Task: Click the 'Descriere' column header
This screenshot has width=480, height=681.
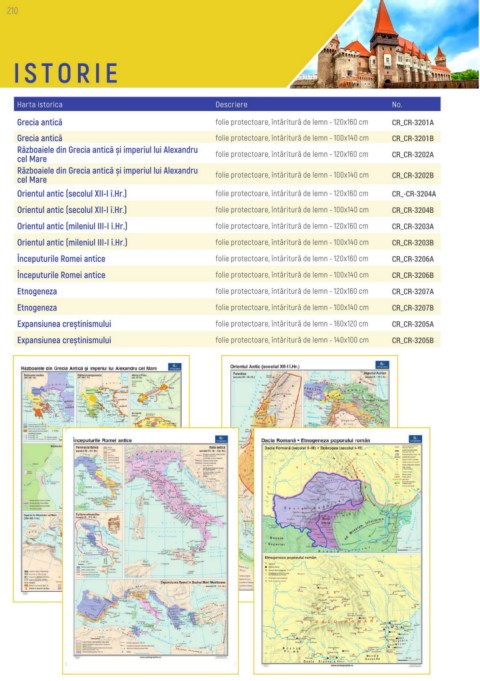Action: coord(232,105)
